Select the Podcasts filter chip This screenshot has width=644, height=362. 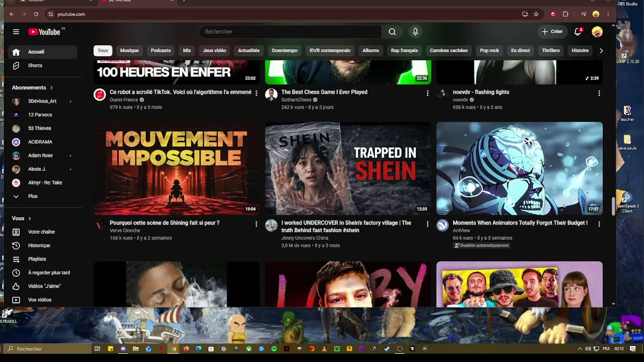(160, 50)
